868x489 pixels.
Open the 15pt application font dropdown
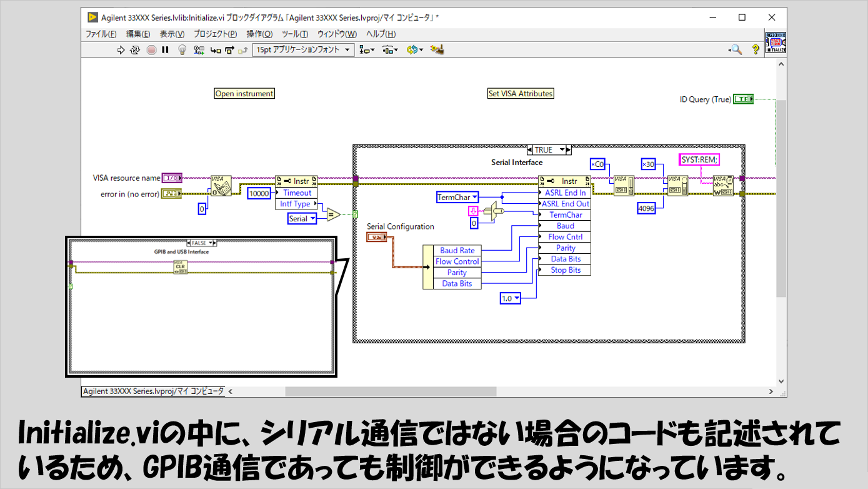click(303, 50)
